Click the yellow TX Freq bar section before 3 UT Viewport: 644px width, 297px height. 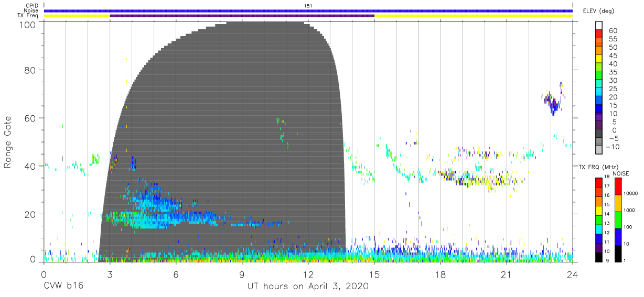pyautogui.click(x=77, y=16)
